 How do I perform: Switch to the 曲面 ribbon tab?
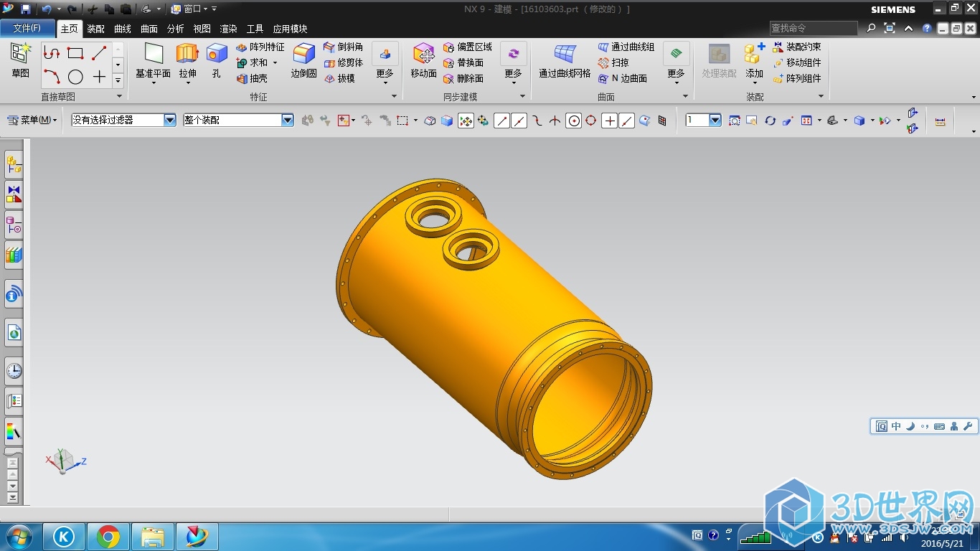(149, 29)
